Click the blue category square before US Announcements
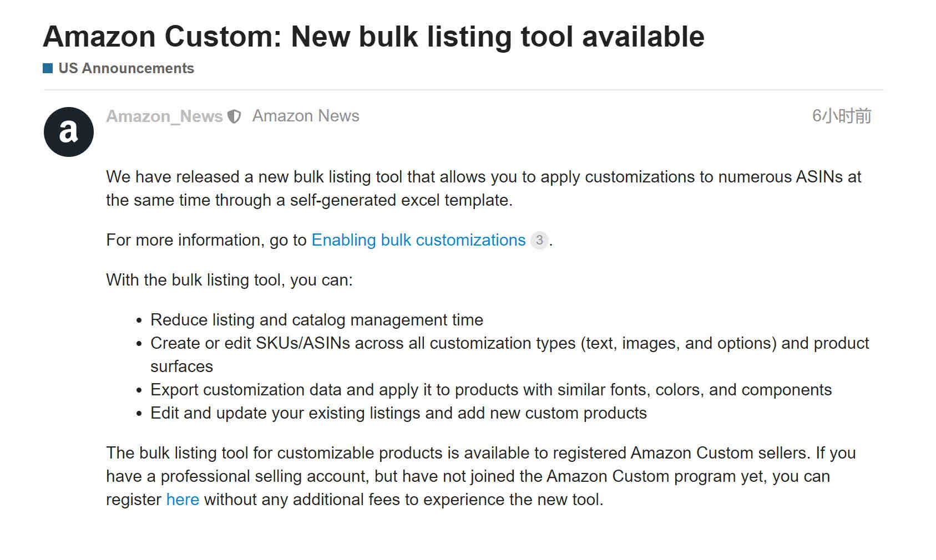This screenshot has height=560, width=936. tap(48, 68)
